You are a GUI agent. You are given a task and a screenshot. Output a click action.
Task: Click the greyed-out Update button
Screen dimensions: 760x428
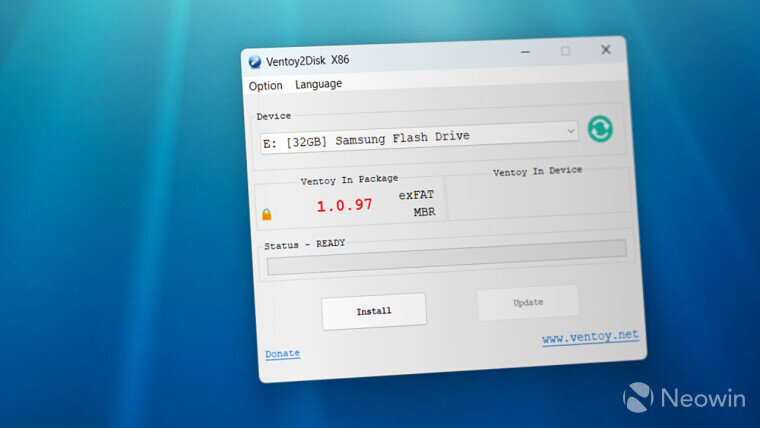coord(528,302)
